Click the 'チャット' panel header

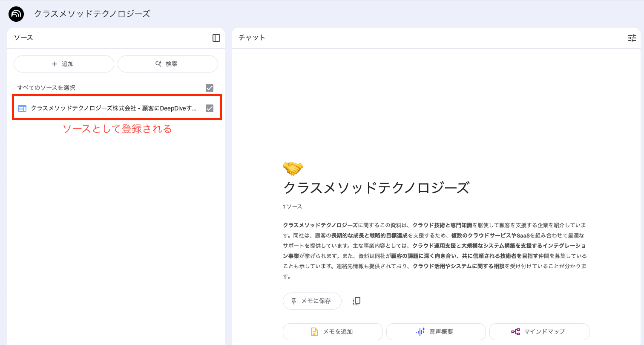[x=252, y=38]
